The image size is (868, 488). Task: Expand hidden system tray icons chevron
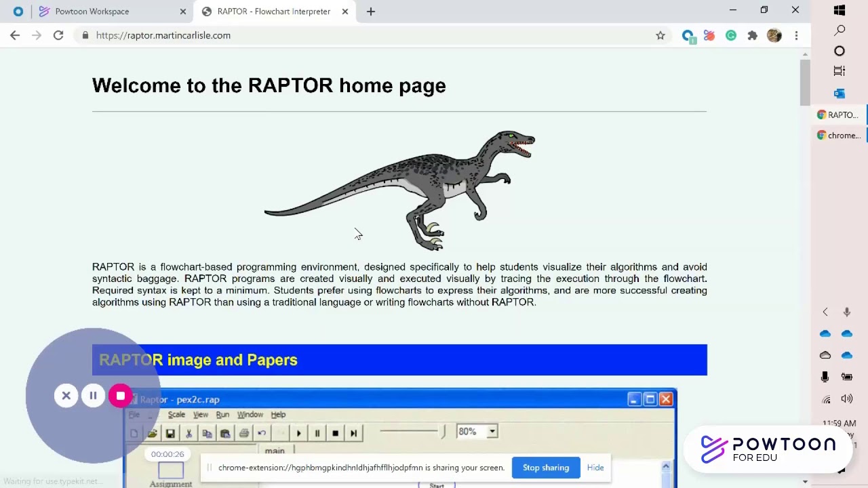click(x=825, y=312)
